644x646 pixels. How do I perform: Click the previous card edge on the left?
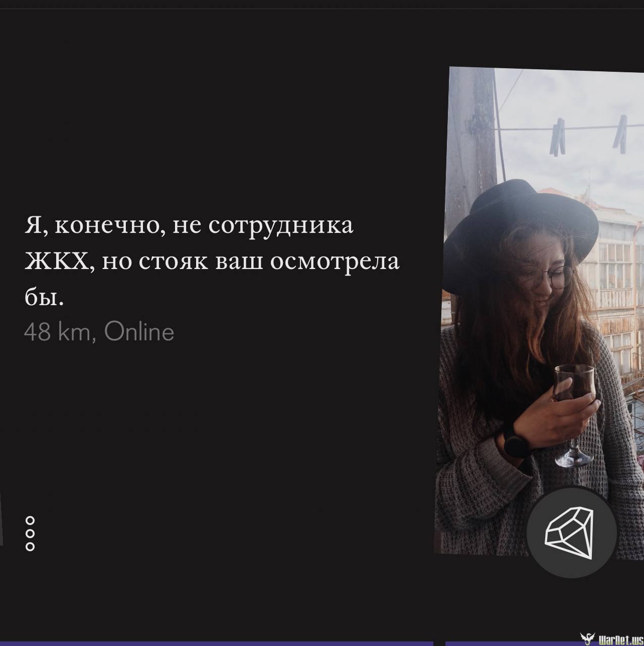click(2, 520)
